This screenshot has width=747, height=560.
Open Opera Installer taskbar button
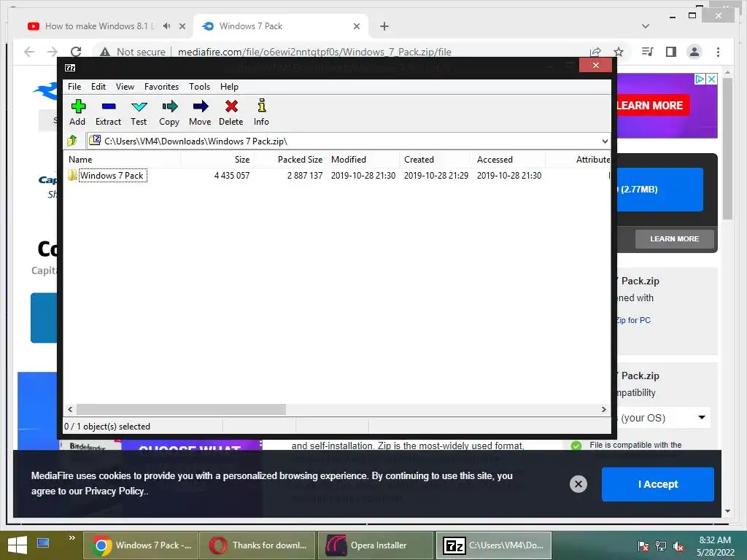(376, 545)
